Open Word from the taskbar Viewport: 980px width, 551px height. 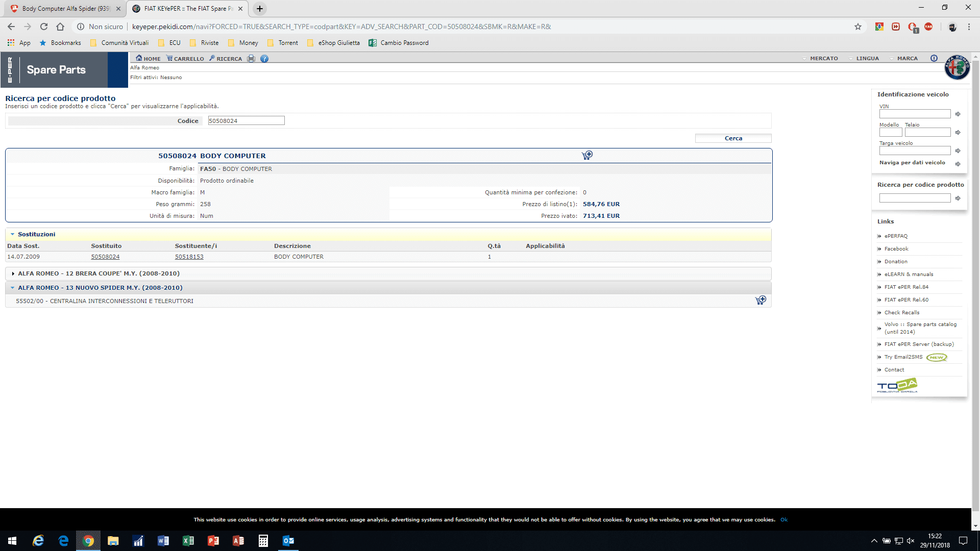[x=163, y=541]
